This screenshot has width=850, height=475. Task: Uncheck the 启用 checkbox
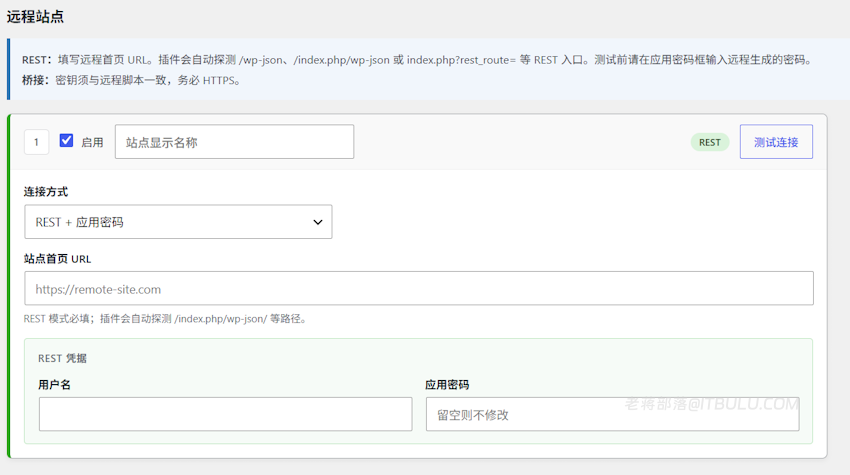66,141
